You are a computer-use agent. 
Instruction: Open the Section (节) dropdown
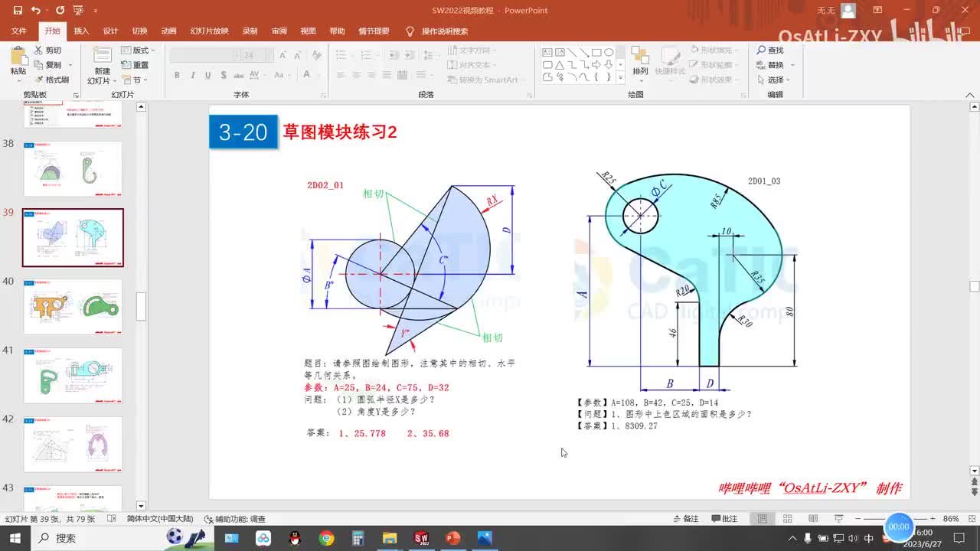pyautogui.click(x=134, y=80)
